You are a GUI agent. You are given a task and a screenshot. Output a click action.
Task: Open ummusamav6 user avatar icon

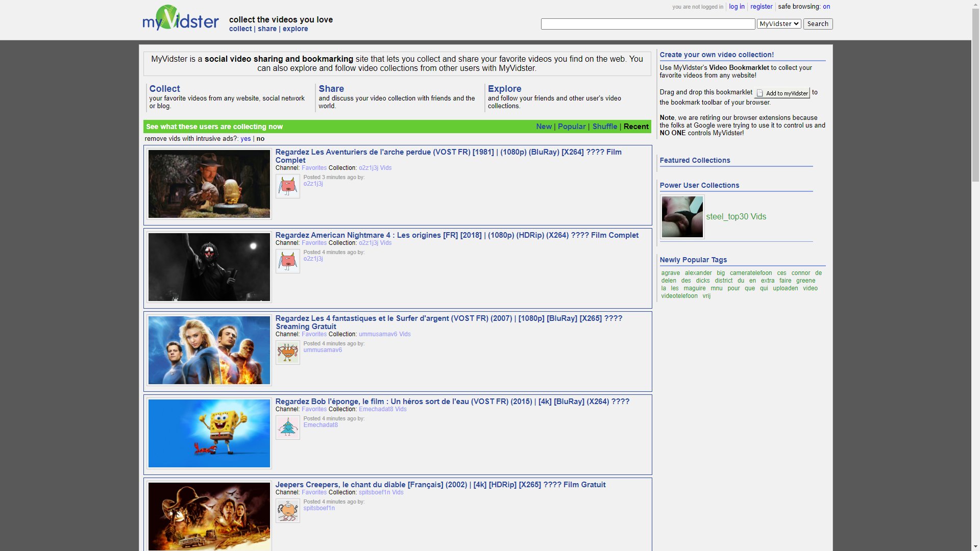coord(288,353)
